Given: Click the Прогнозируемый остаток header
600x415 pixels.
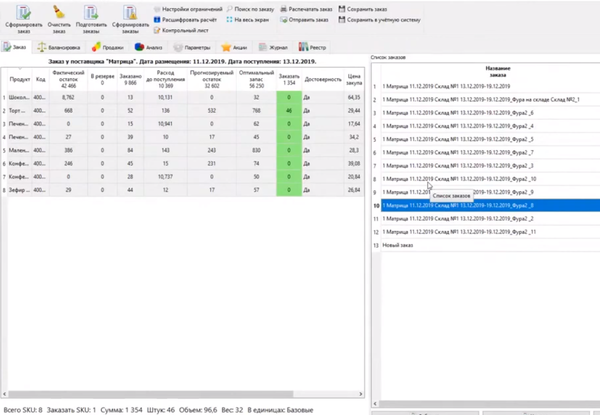Looking at the screenshot, I should [212, 79].
